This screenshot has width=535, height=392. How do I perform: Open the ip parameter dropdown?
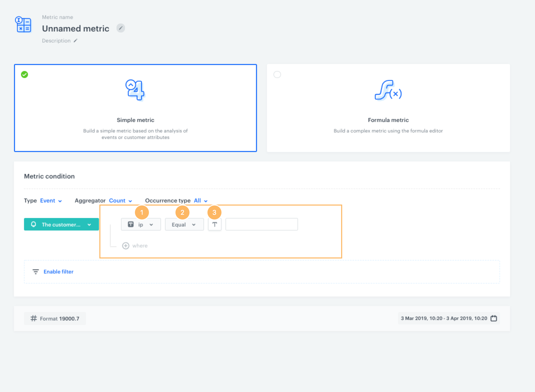(x=141, y=224)
